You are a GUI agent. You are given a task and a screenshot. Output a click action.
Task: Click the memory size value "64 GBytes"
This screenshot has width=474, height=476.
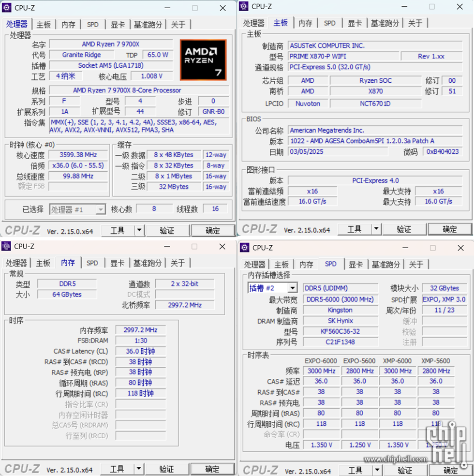pos(67,294)
